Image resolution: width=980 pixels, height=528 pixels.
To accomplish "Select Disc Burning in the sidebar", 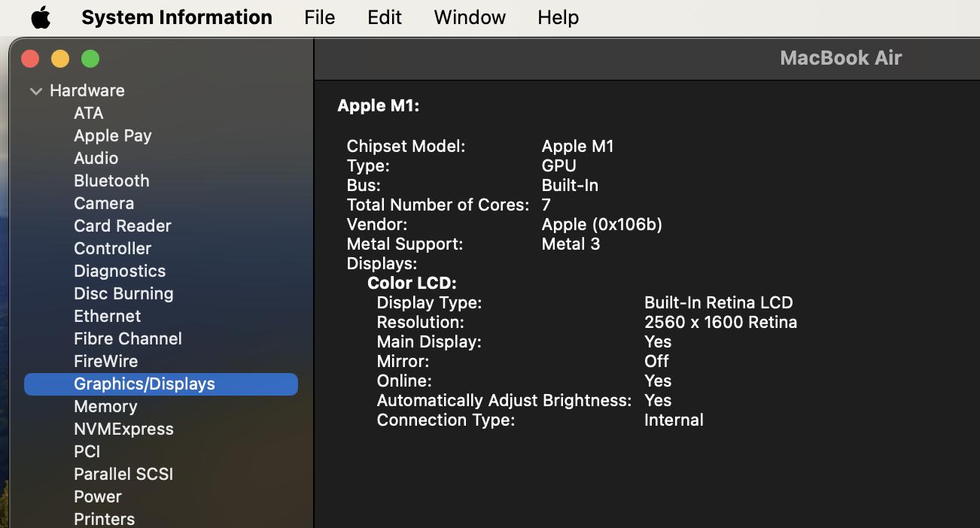I will click(123, 293).
